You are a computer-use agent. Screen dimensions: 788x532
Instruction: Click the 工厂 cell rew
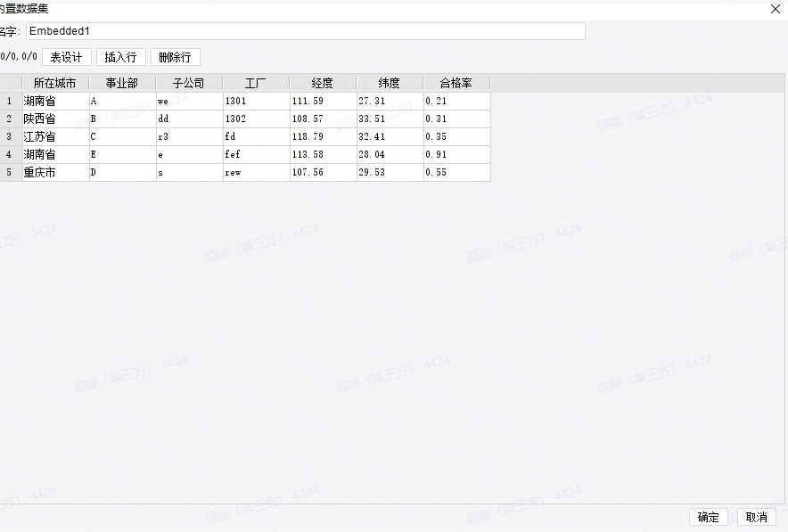(257, 172)
